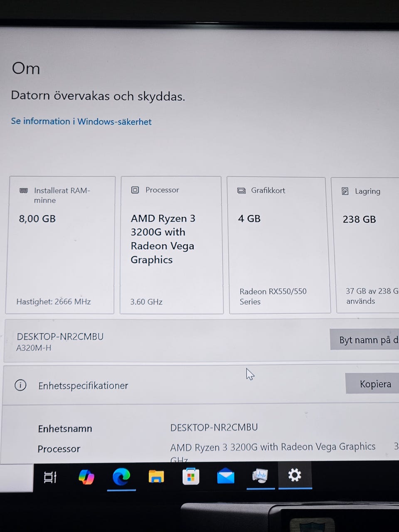
Task: Click AMD Ryzen 3 3200G value in specifications
Action: click(273, 447)
